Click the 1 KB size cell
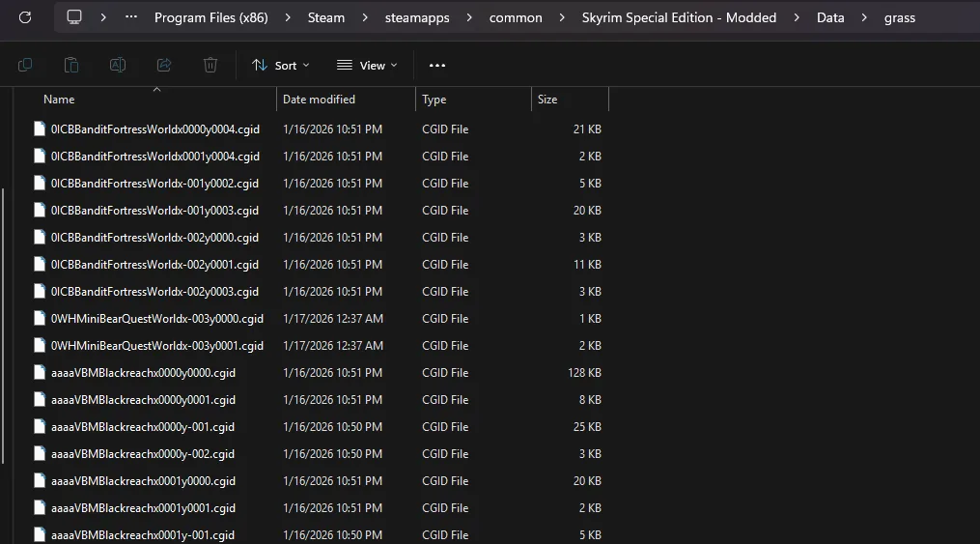The height and width of the screenshot is (544, 980). pyautogui.click(x=590, y=318)
